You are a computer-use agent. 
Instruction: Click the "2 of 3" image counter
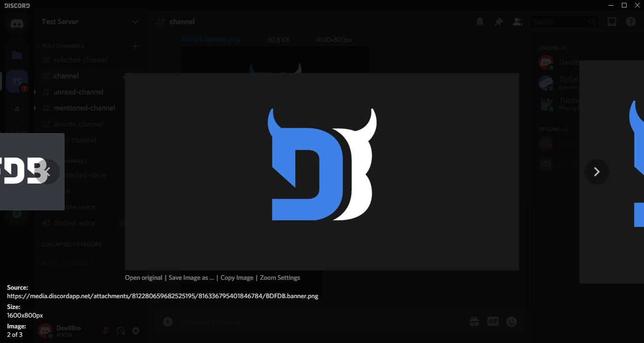point(15,335)
